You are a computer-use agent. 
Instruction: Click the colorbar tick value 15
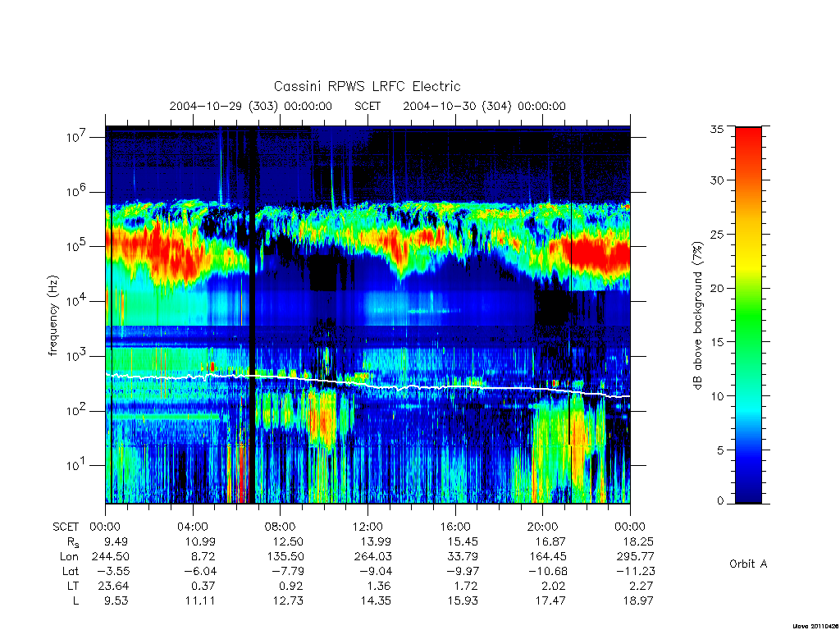pos(717,342)
